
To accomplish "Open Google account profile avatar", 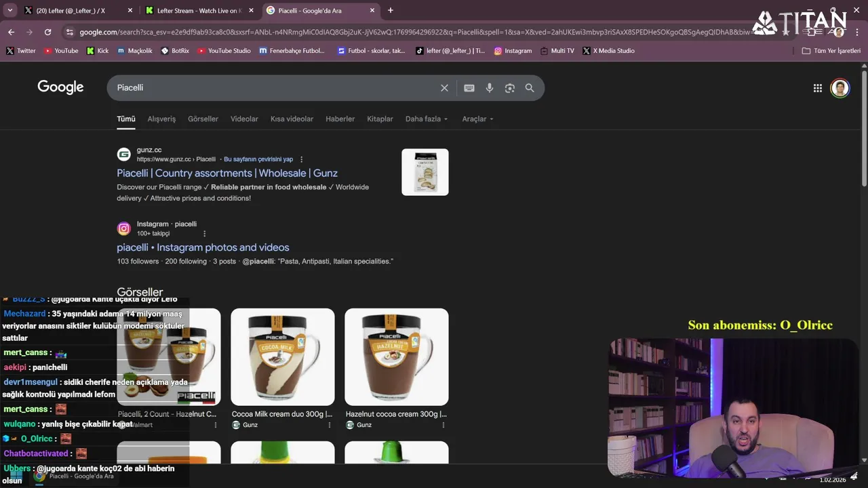I will 840,88.
